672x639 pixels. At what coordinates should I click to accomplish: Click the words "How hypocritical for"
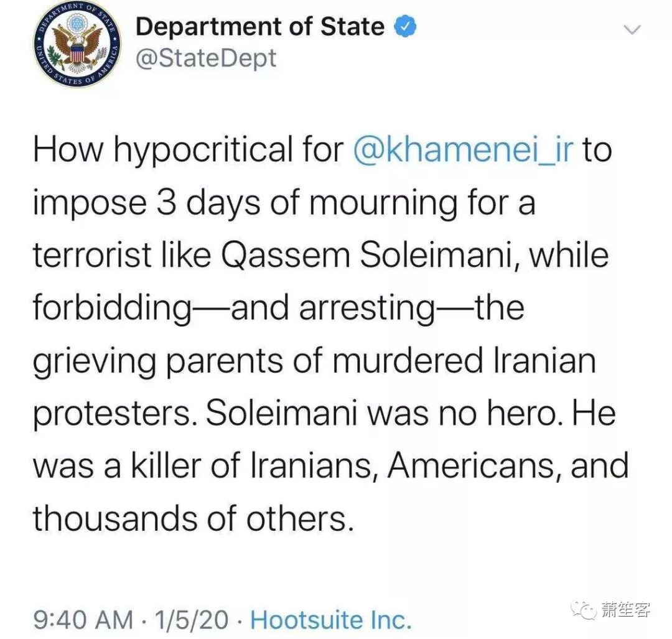point(189,150)
